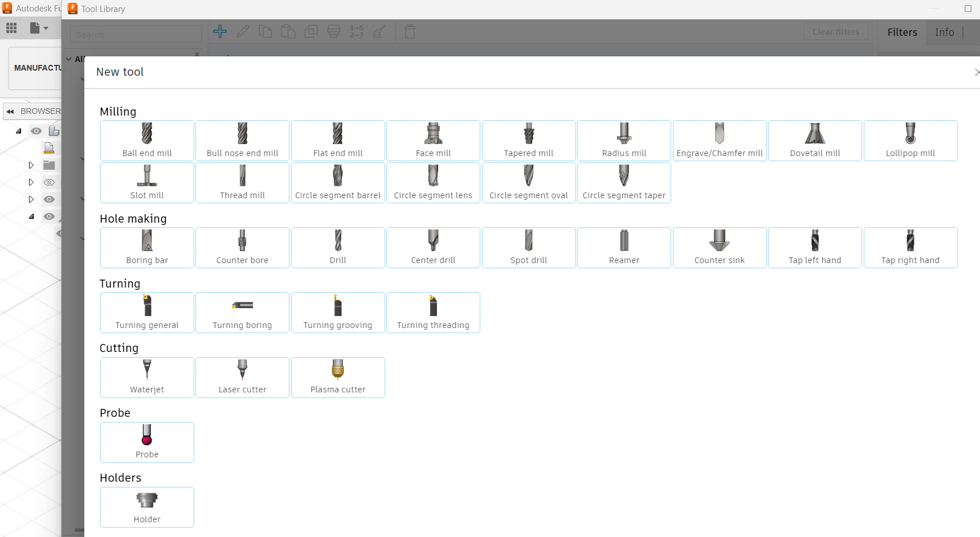Pick the Plasma cutter tool
Viewport: 980px width, 537px height.
pyautogui.click(x=338, y=378)
